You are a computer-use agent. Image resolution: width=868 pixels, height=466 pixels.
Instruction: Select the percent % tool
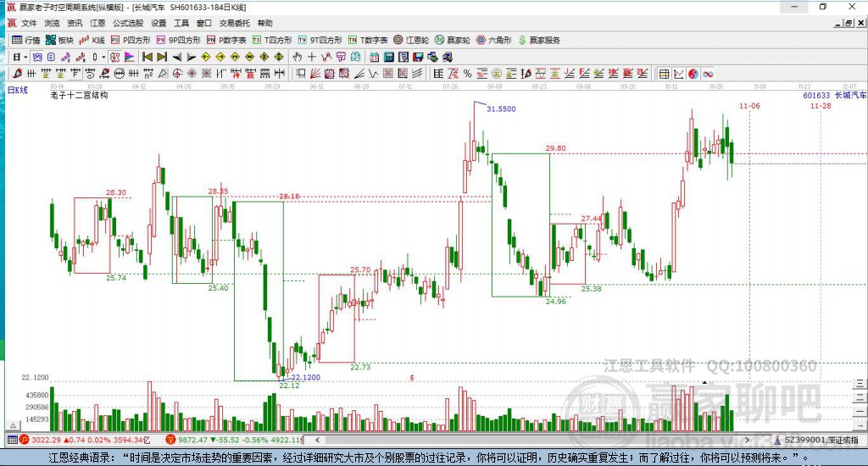[x=467, y=74]
